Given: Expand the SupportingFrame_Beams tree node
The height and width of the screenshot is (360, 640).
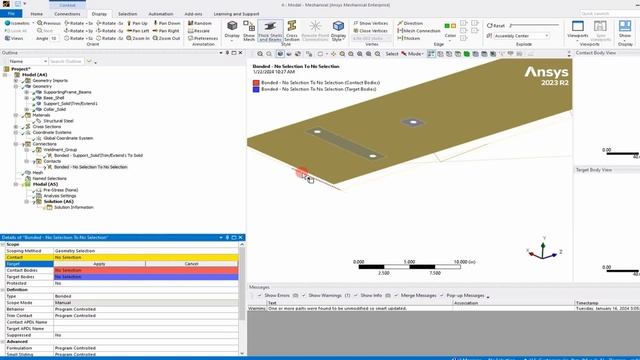Looking at the screenshot, I should point(27,92).
